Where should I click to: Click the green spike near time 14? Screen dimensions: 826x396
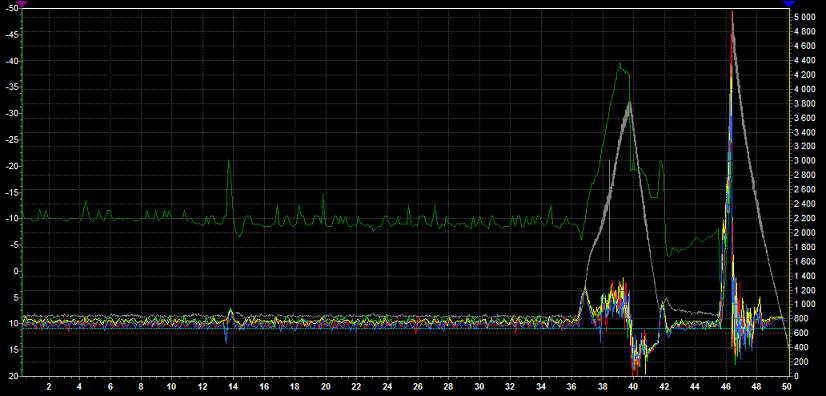point(228,162)
